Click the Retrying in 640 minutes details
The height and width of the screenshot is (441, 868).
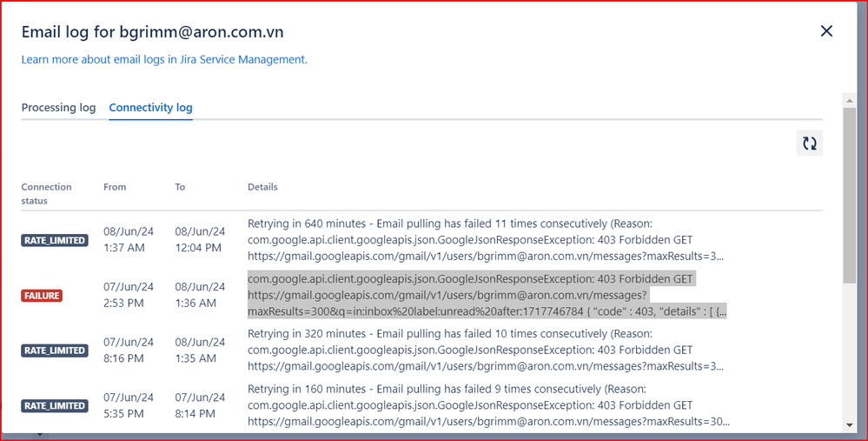click(486, 240)
